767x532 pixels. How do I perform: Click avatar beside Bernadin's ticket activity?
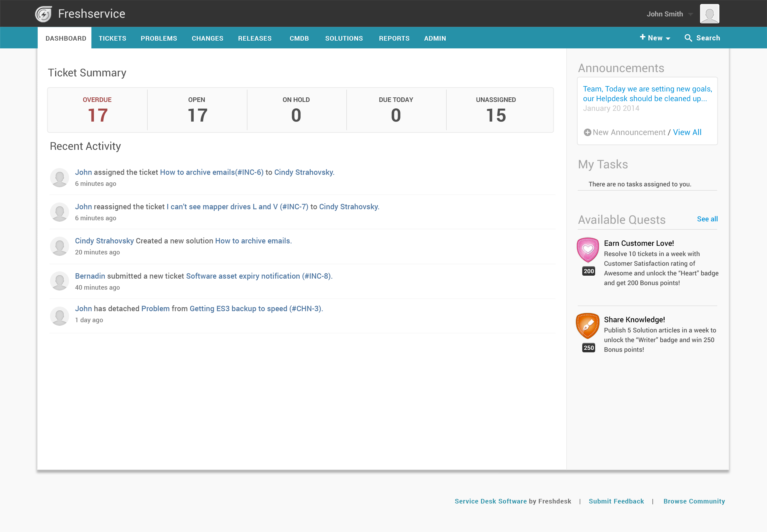[60, 281]
